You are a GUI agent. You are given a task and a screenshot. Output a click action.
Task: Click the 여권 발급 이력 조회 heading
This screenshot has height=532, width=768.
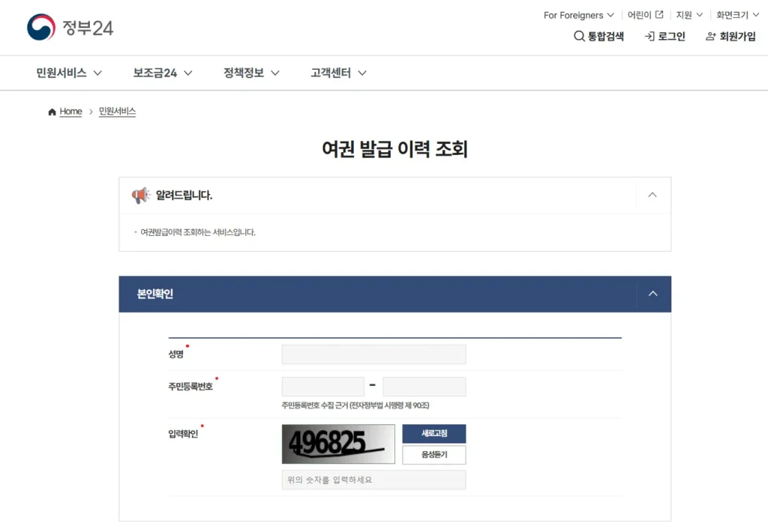click(x=394, y=149)
